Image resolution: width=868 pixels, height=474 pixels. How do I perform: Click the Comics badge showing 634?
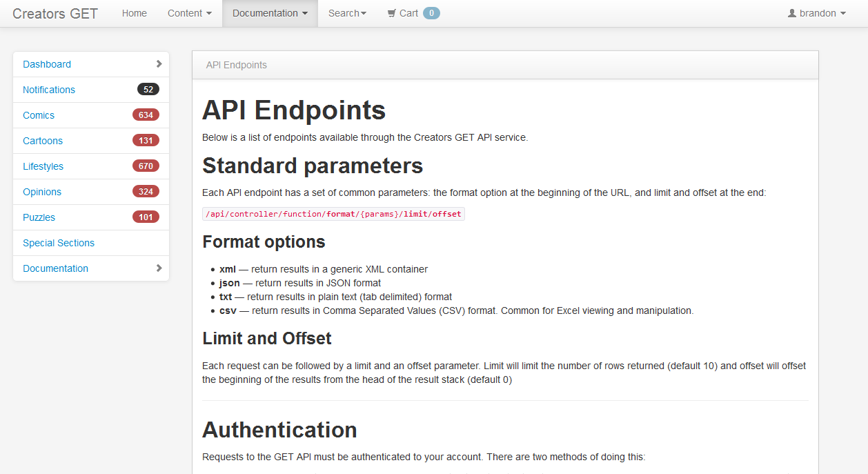click(146, 115)
